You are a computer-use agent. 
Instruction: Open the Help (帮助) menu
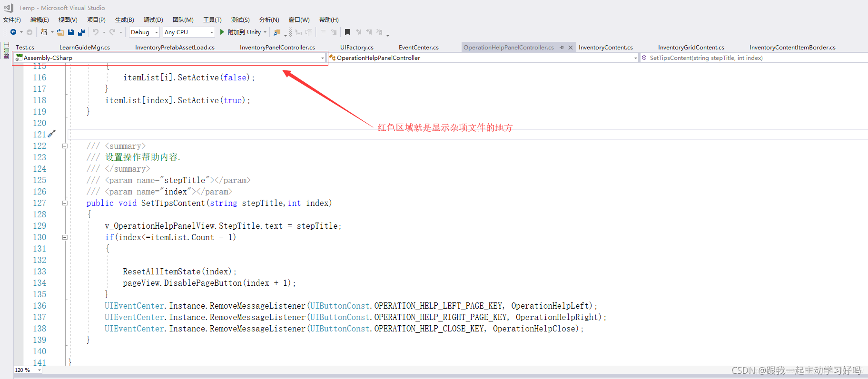[x=329, y=20]
